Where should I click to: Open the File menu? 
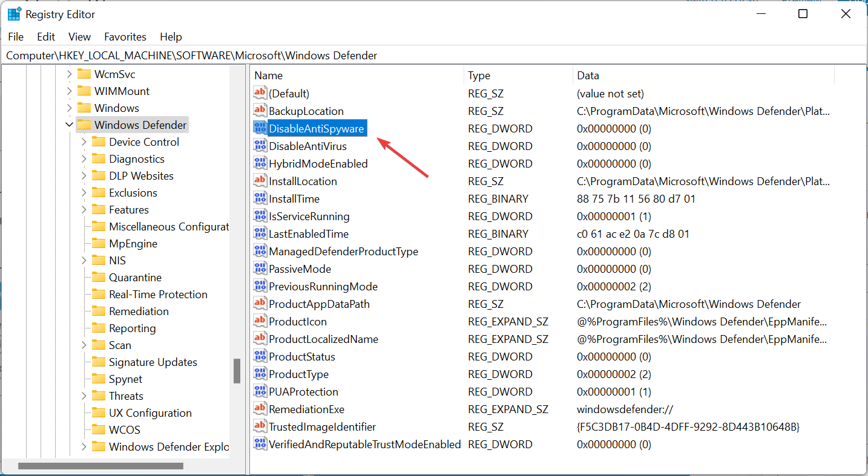[x=16, y=37]
